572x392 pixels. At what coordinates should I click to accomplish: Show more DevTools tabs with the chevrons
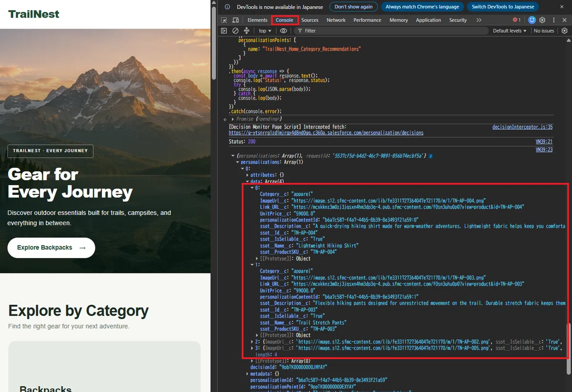click(x=479, y=20)
